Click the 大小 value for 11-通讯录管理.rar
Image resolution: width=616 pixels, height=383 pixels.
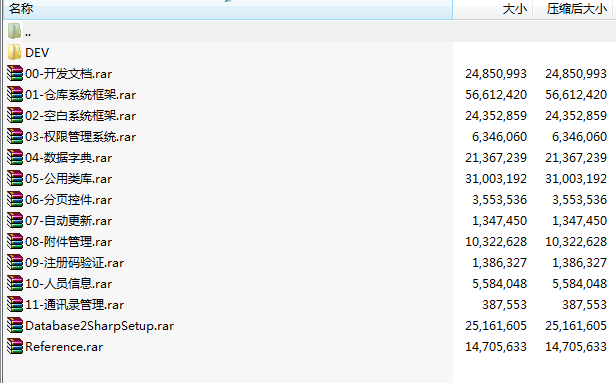(x=504, y=305)
